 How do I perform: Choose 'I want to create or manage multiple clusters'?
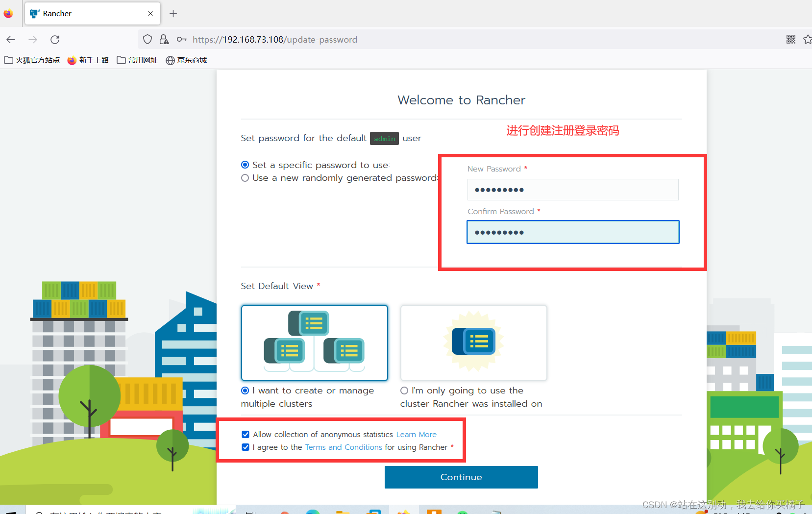(x=245, y=391)
